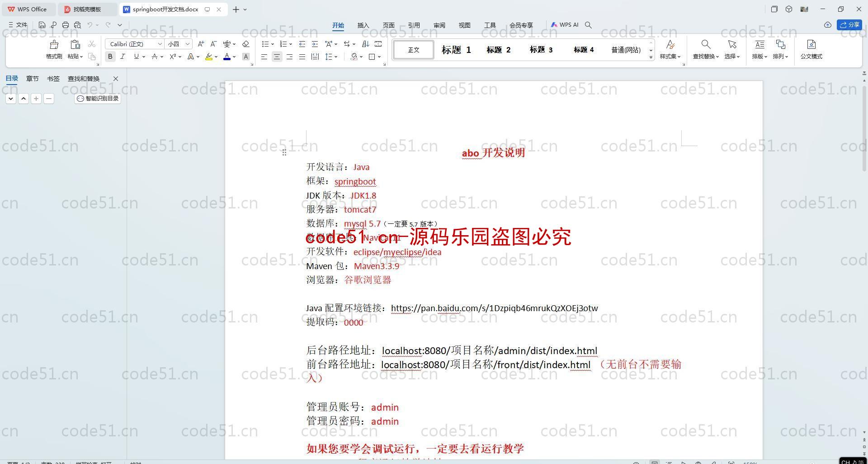
Task: Toggle Strikethrough formatting
Action: pos(155,57)
